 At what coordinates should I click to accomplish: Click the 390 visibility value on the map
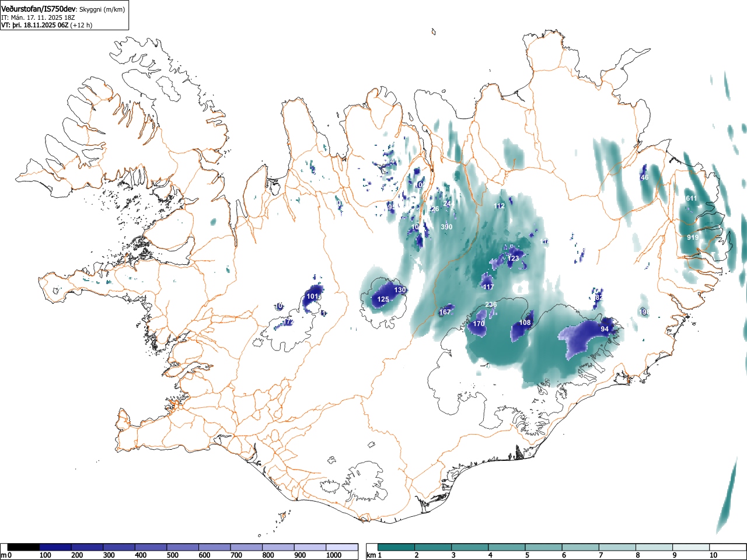446,227
